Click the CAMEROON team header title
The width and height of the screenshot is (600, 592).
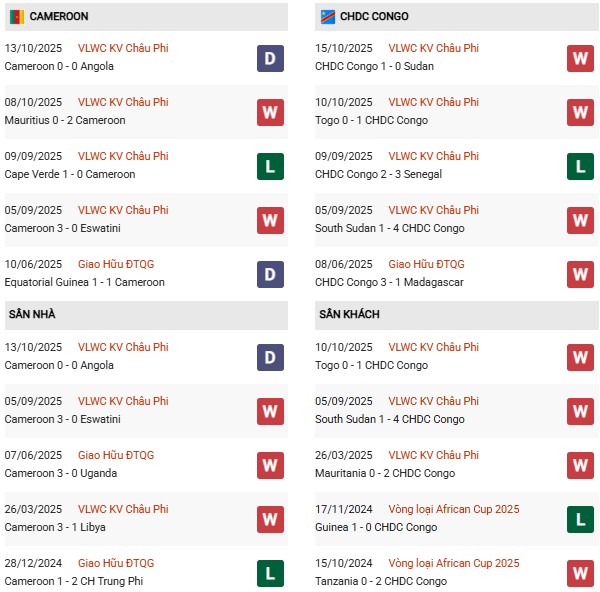pos(59,16)
